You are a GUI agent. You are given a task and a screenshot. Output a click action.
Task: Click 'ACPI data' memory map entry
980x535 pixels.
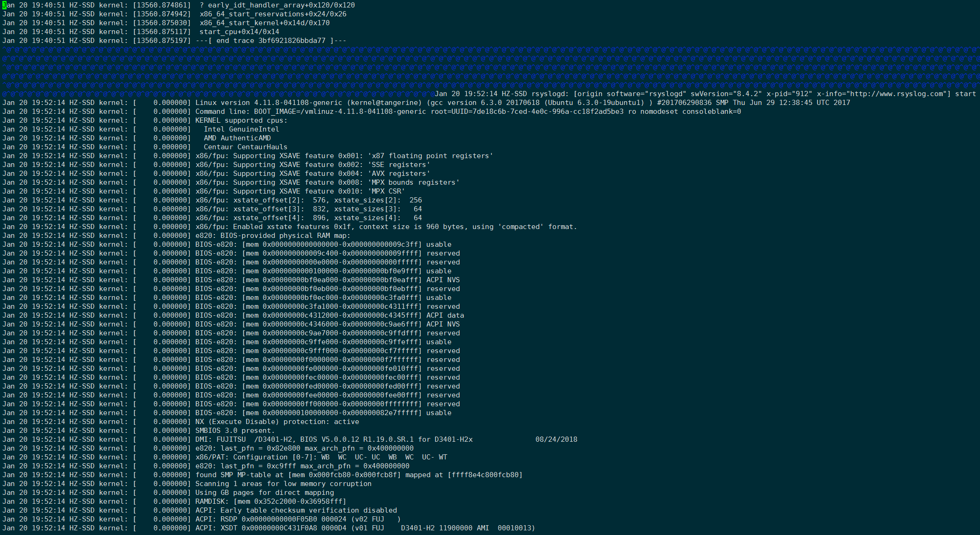tap(445, 315)
